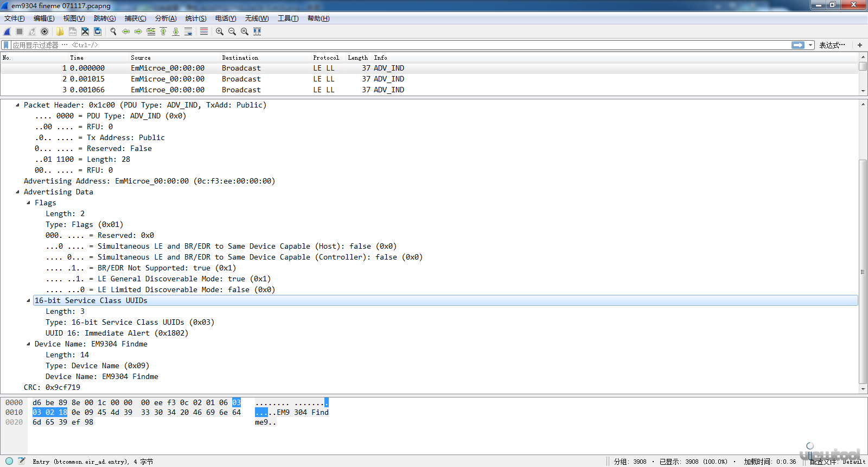
Task: Open the 跳转(G) menu
Action: click(x=105, y=18)
